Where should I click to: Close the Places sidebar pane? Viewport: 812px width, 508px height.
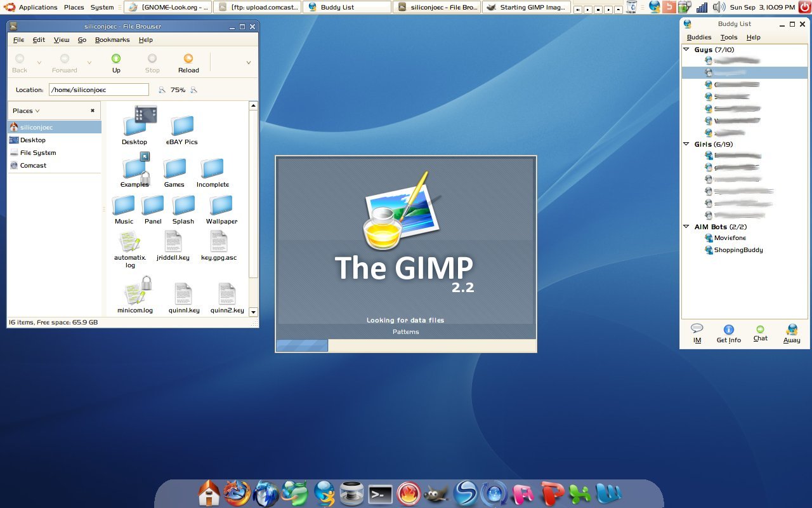93,110
